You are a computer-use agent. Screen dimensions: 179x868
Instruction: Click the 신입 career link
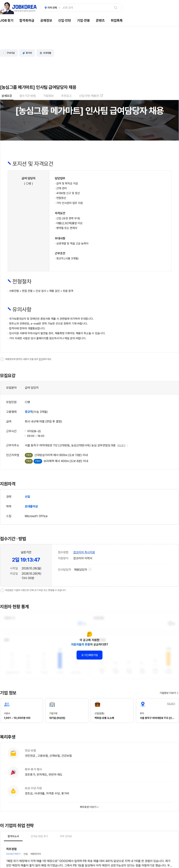[x=27, y=497]
